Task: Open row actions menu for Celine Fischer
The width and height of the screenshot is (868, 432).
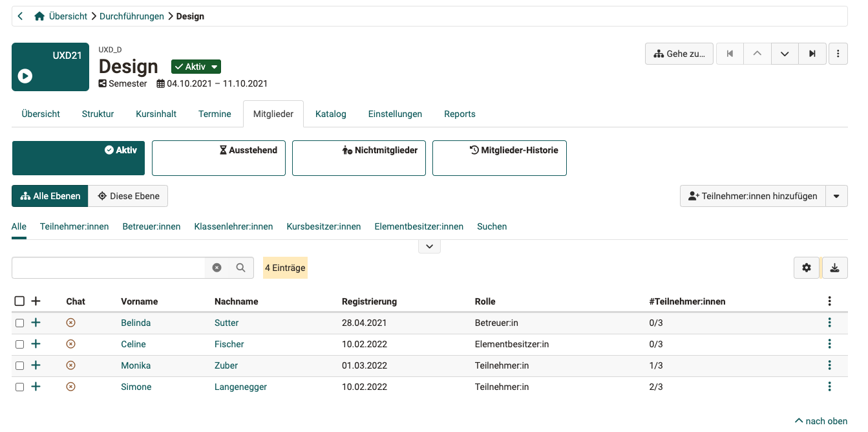Action: point(829,344)
